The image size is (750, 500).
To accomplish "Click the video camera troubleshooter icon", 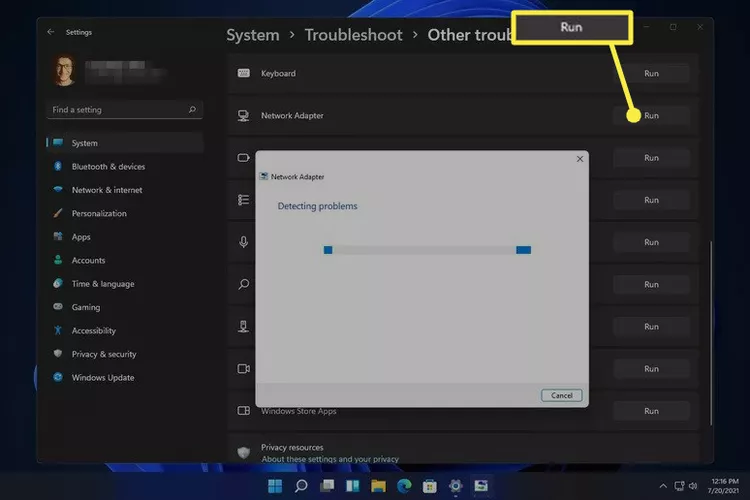I will (x=243, y=368).
